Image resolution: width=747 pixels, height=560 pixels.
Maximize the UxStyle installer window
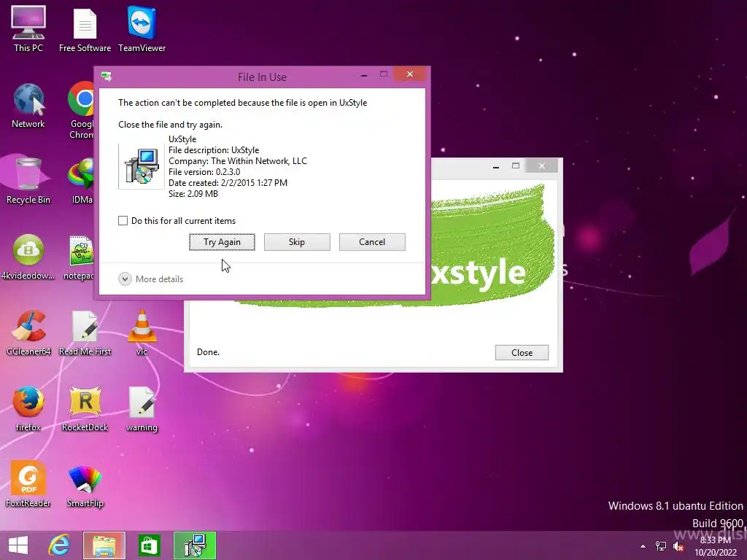(516, 166)
